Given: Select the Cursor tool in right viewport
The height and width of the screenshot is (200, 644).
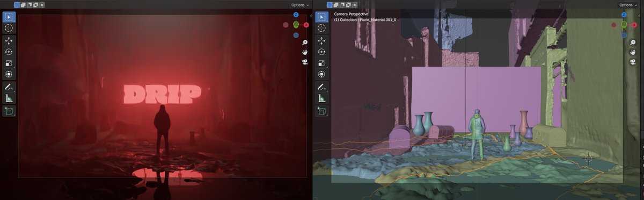Looking at the screenshot, I should click(321, 28).
